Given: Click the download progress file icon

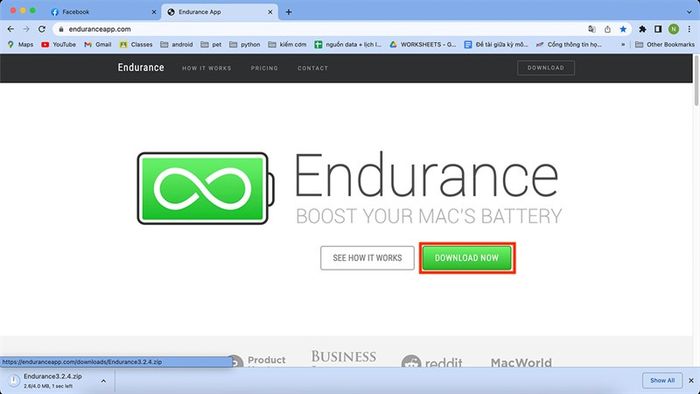Looking at the screenshot, I should click(x=13, y=381).
